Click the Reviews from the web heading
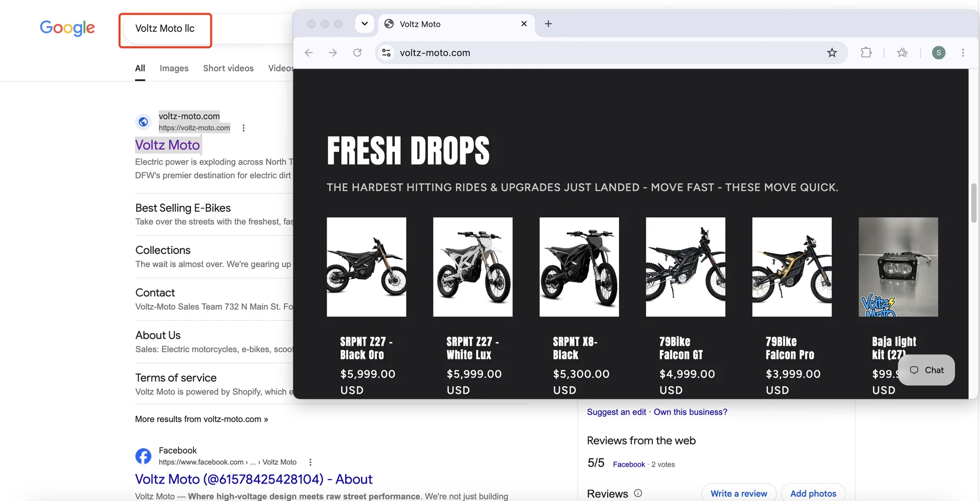The width and height of the screenshot is (980, 501). click(641, 441)
